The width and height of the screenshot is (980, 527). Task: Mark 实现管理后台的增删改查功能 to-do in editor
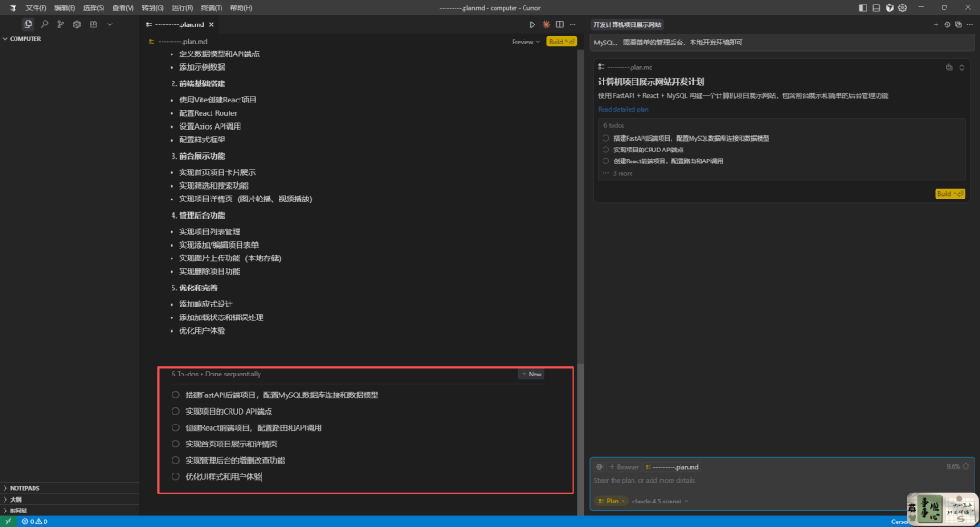click(176, 460)
